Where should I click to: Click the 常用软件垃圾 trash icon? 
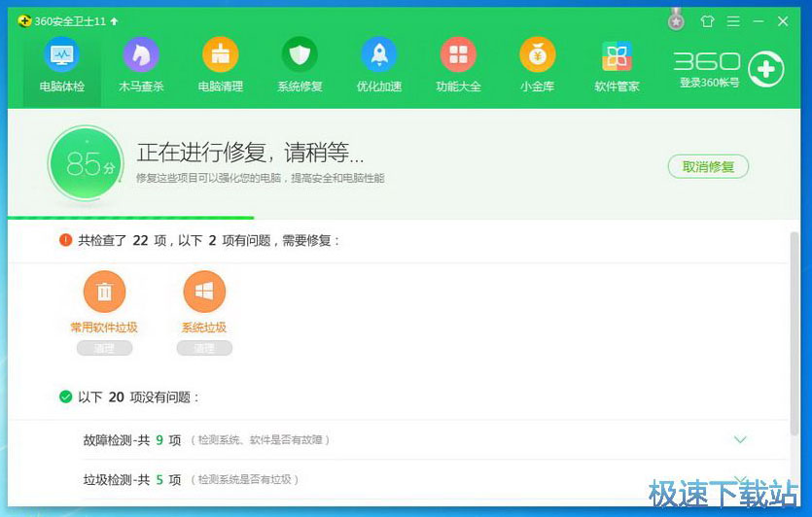[x=104, y=292]
